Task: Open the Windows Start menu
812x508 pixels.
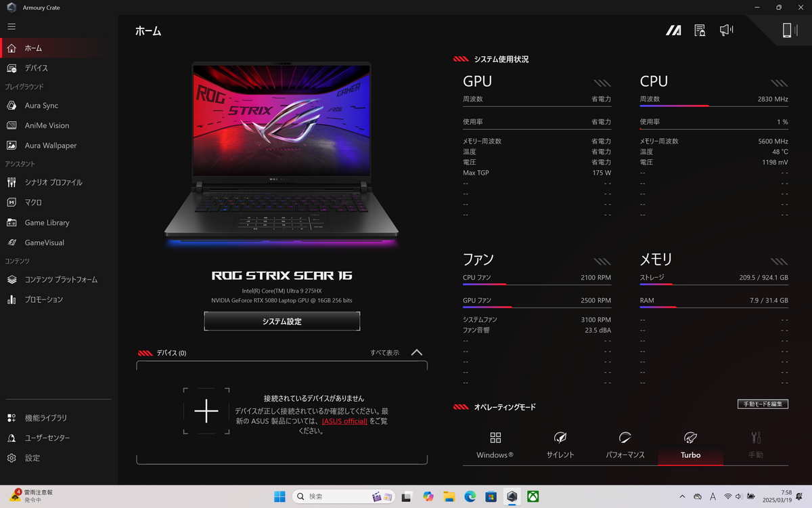Action: [x=279, y=496]
